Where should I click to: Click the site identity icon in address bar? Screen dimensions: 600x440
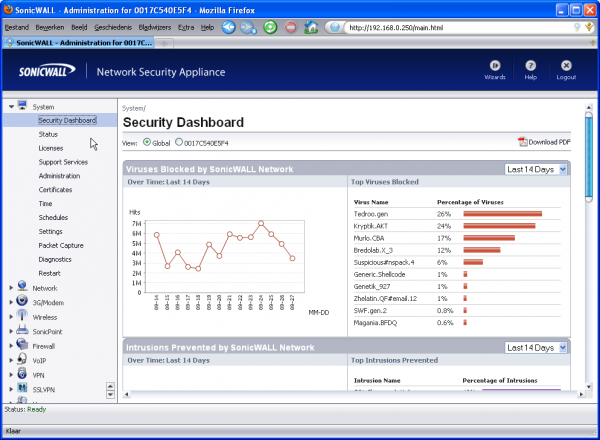click(x=335, y=27)
